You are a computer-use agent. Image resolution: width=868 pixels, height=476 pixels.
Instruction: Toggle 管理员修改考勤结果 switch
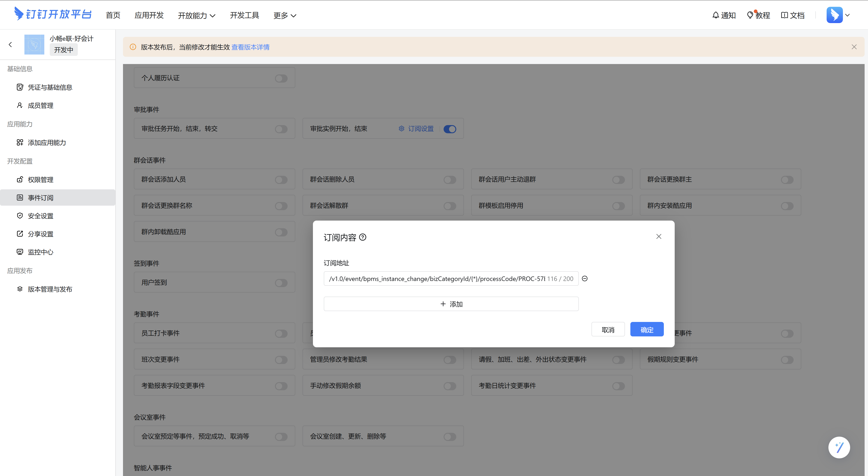pyautogui.click(x=449, y=360)
